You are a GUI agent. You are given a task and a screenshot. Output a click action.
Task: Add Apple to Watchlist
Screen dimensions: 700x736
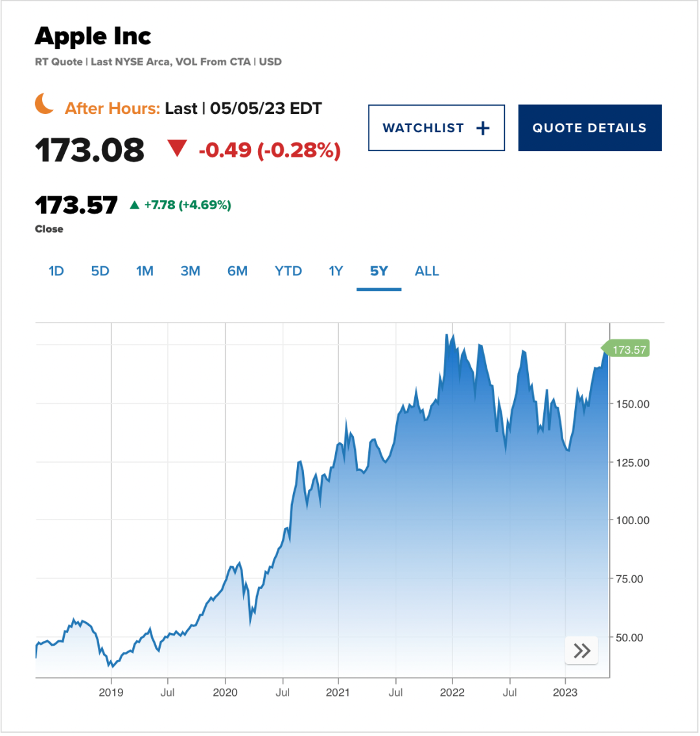(437, 128)
